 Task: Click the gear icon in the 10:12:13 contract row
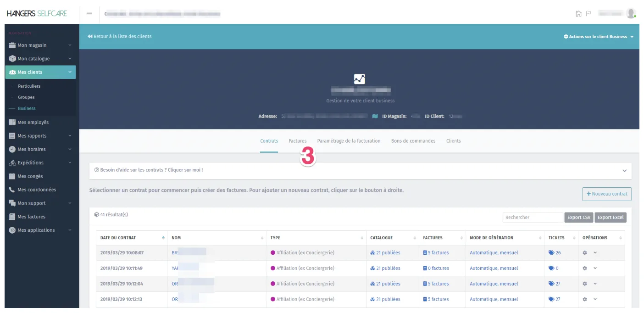585,299
